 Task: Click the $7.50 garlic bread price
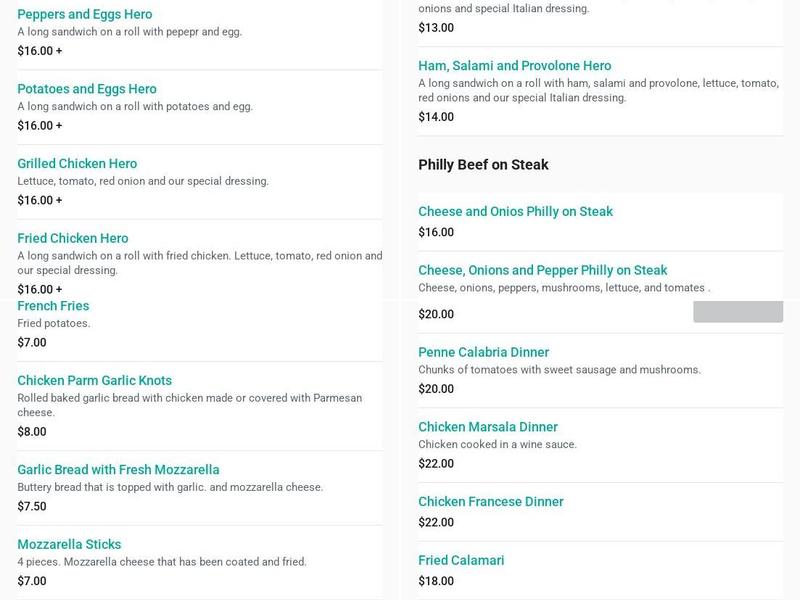32,506
